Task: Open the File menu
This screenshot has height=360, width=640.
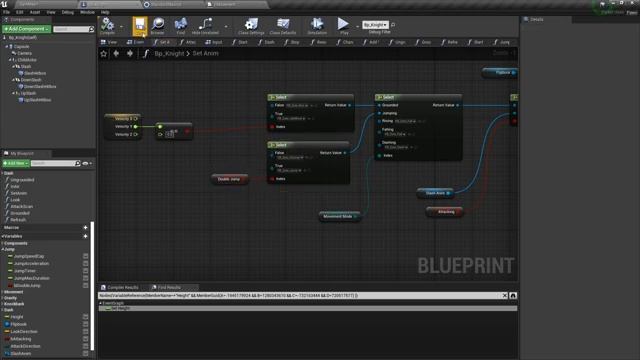Action: click(x=7, y=12)
